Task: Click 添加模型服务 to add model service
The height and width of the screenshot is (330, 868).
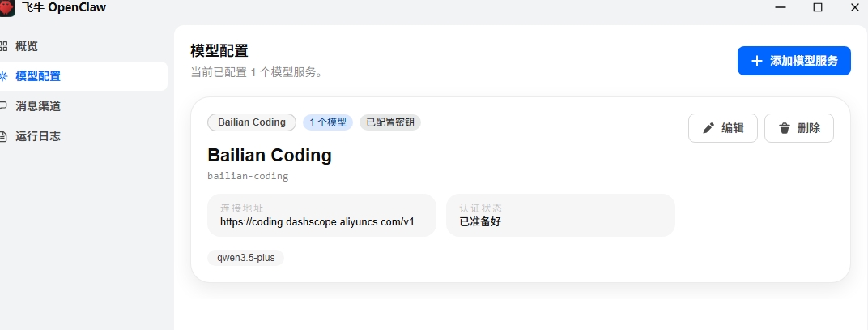Action: [x=794, y=61]
